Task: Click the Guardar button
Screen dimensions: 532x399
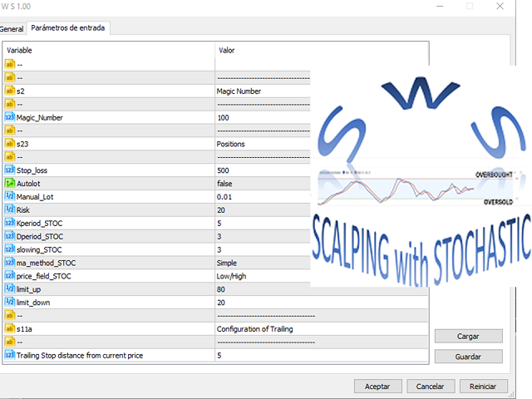Action: (468, 356)
